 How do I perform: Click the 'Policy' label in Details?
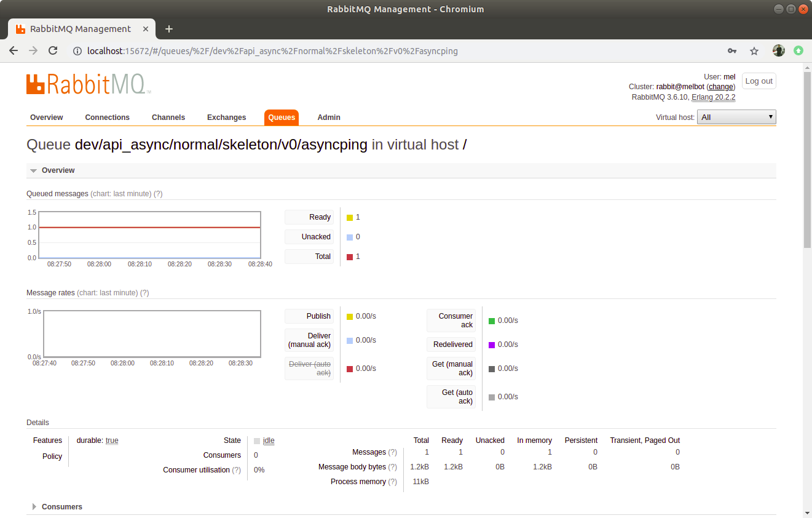pos(52,456)
